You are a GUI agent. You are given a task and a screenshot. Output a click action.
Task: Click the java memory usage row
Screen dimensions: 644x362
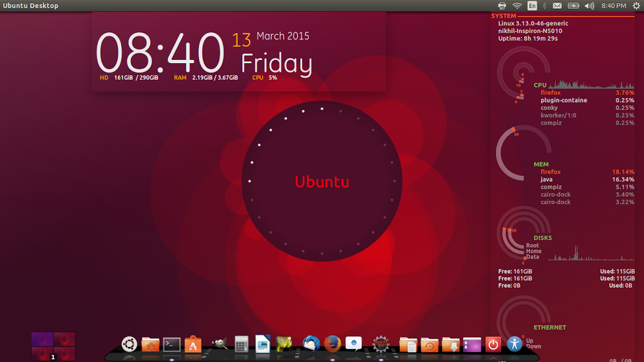pyautogui.click(x=587, y=180)
